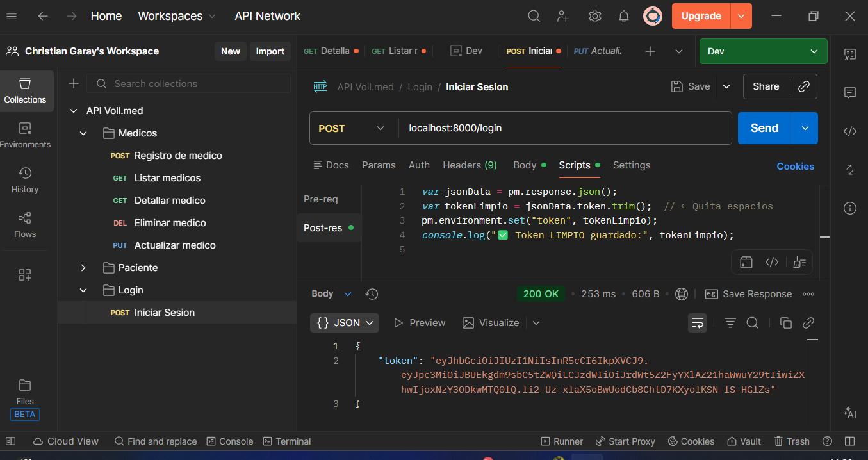The height and width of the screenshot is (460, 868).
Task: Open the Environments sidebar icon
Action: point(25,135)
